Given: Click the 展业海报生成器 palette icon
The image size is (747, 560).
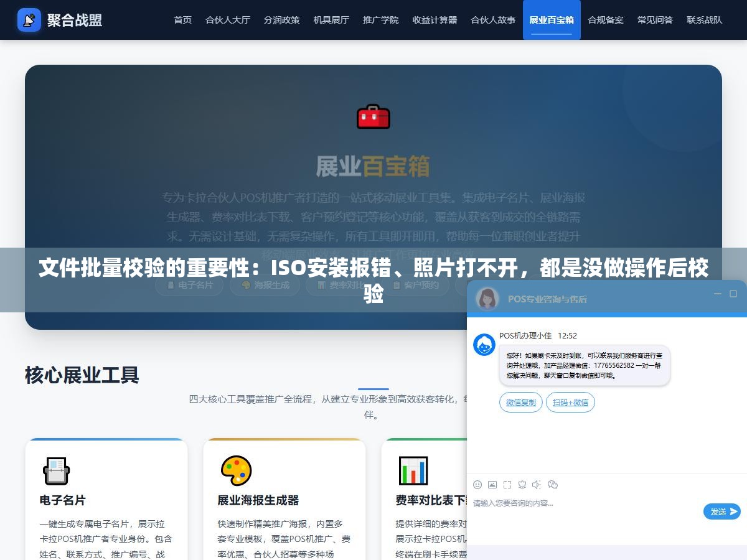Looking at the screenshot, I should click(x=236, y=470).
